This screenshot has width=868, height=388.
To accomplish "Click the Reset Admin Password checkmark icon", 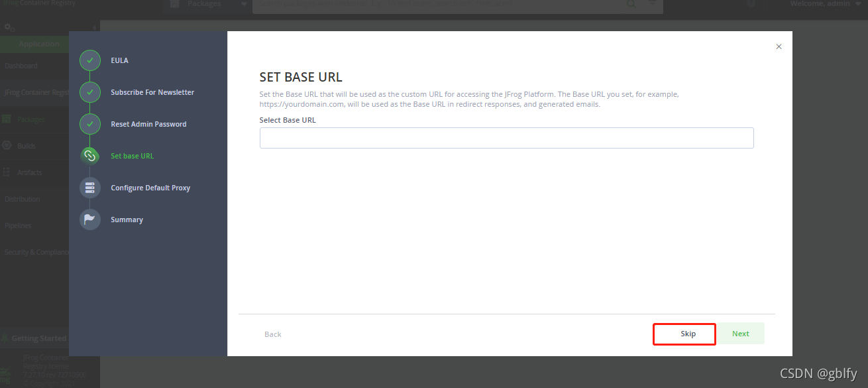I will 90,124.
